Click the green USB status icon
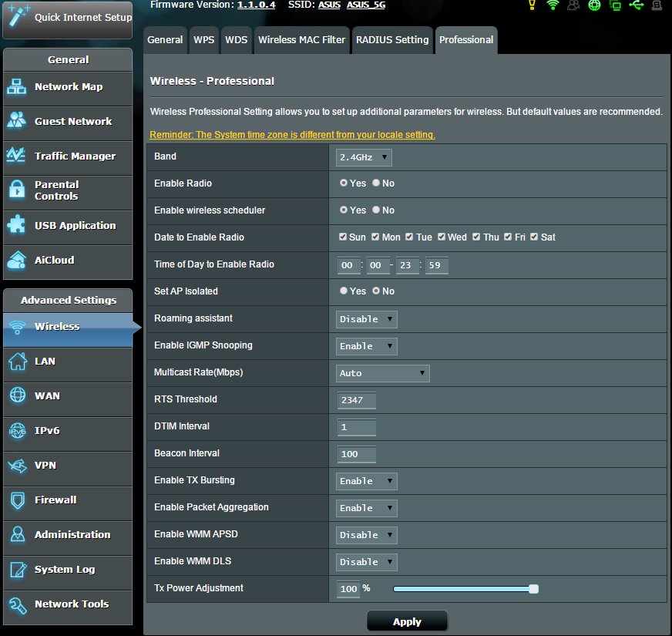The image size is (672, 636). [637, 5]
